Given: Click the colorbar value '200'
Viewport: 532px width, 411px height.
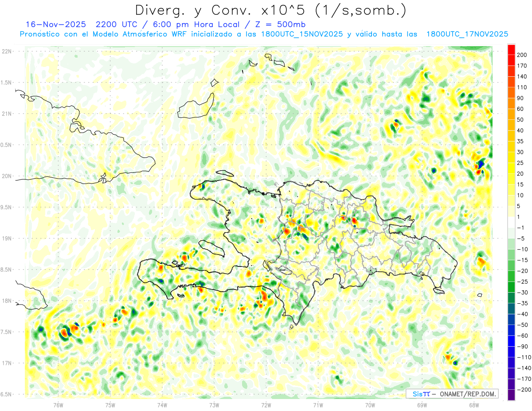Looking at the screenshot, I should [522, 55].
